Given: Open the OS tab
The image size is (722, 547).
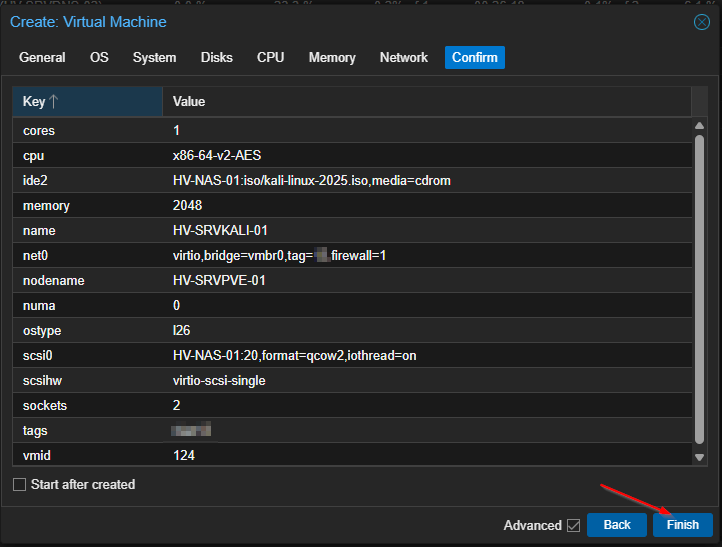Looking at the screenshot, I should tap(99, 58).
